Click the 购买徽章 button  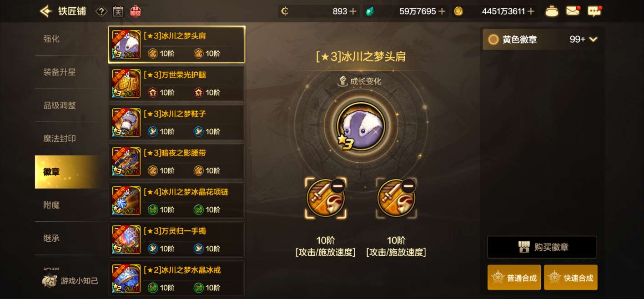(x=542, y=247)
